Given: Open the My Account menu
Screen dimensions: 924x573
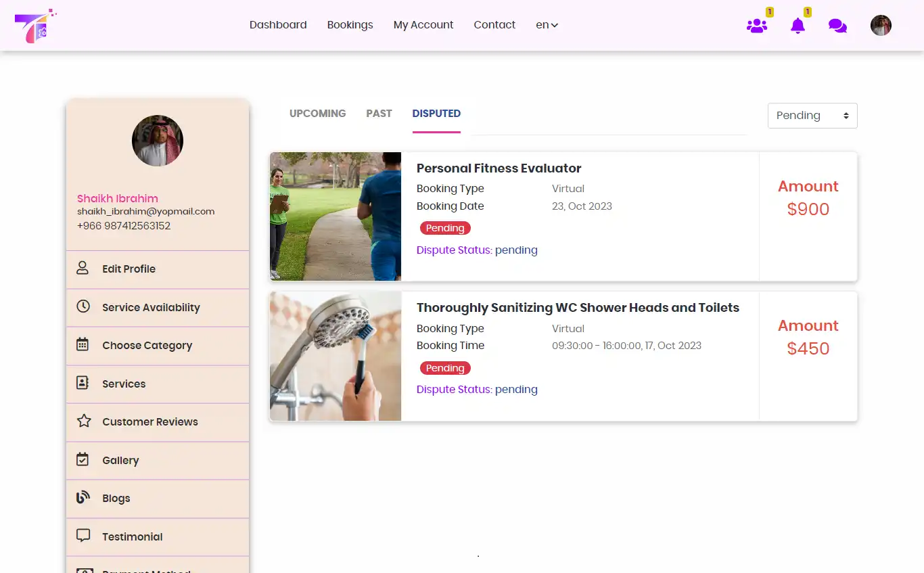Looking at the screenshot, I should pyautogui.click(x=423, y=24).
